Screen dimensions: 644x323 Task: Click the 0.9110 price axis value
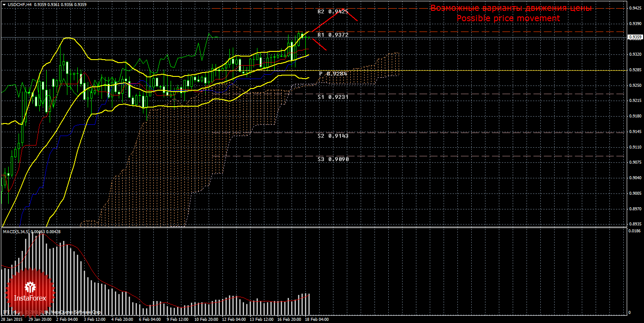635,147
